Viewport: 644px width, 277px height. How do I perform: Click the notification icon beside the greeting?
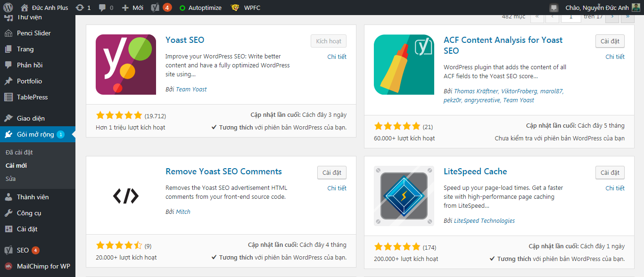click(554, 8)
